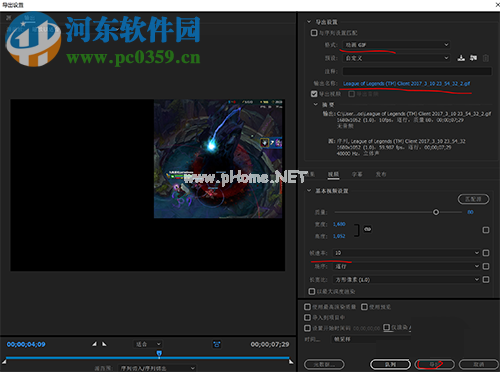The width and height of the screenshot is (500, 372).
Task: Click the Metadata button
Action: (324, 364)
